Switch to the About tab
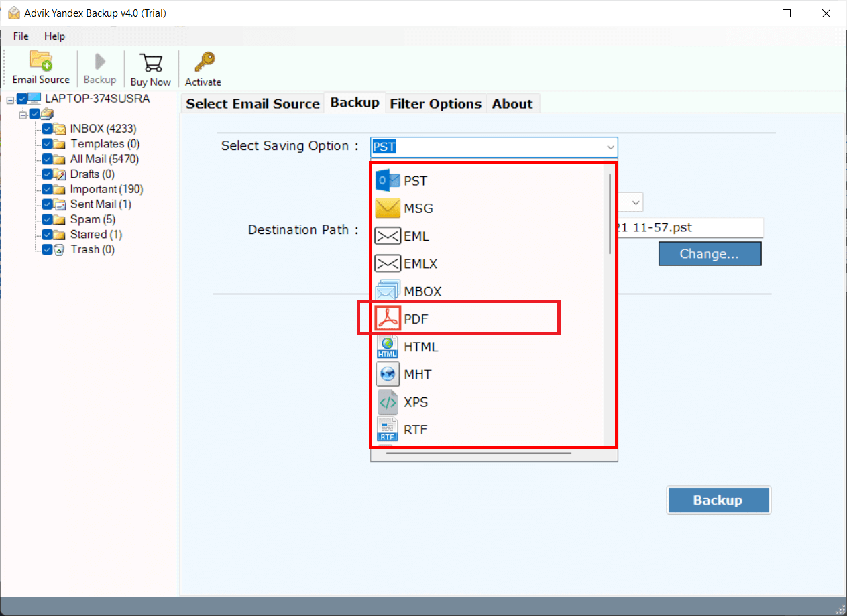The width and height of the screenshot is (847, 616). (512, 103)
